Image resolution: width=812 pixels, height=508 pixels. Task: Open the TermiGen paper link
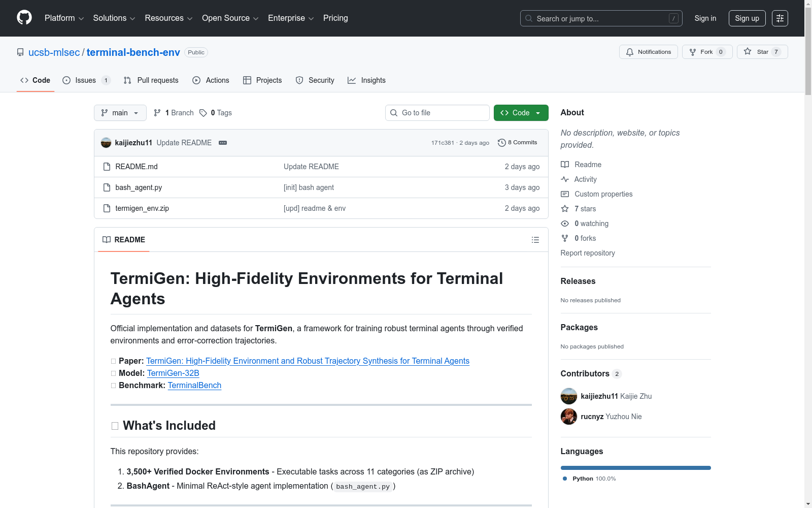(x=308, y=361)
